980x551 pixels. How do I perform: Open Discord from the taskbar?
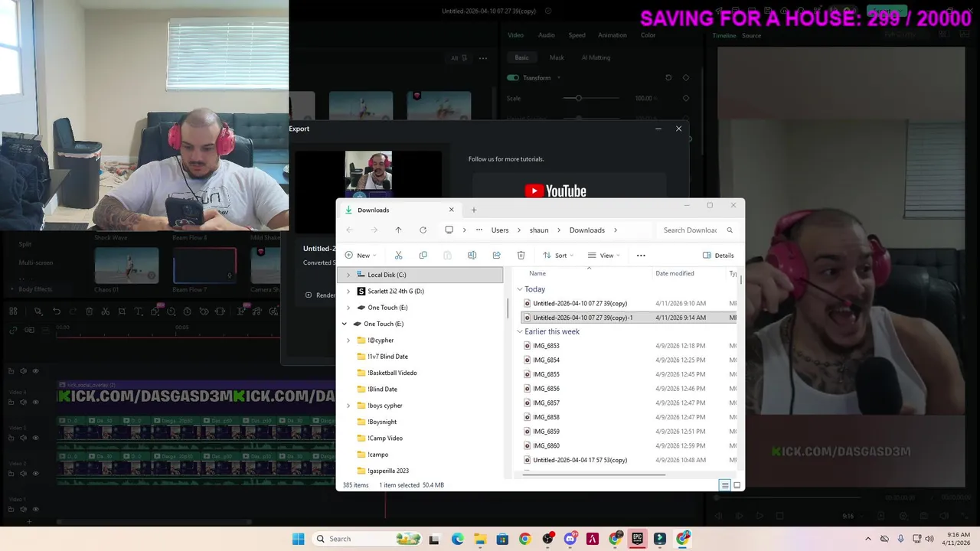pos(570,539)
